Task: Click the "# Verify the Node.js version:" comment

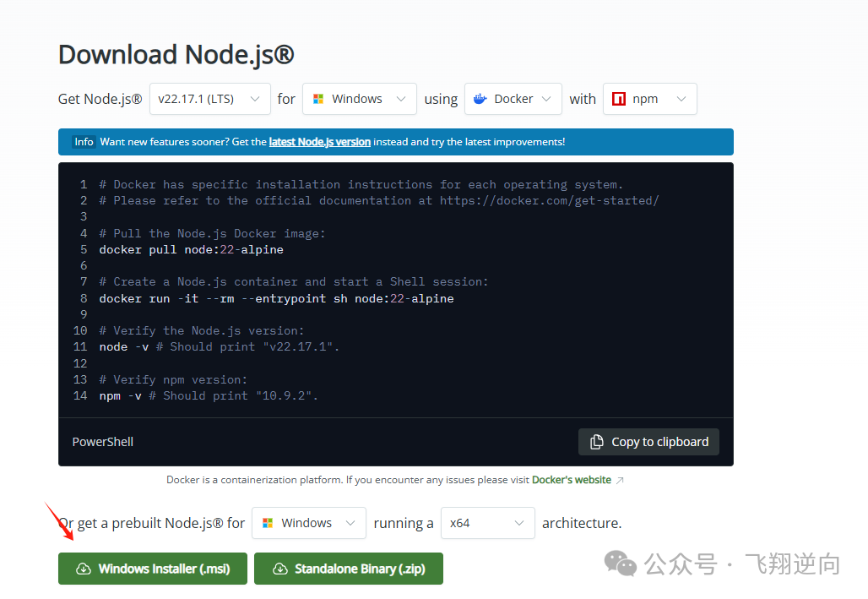Action: (202, 331)
